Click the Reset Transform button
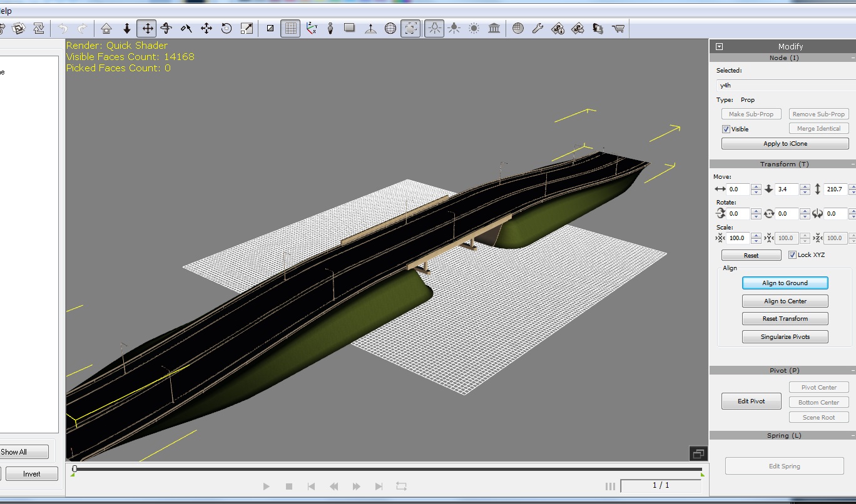The height and width of the screenshot is (504, 856). [x=785, y=319]
